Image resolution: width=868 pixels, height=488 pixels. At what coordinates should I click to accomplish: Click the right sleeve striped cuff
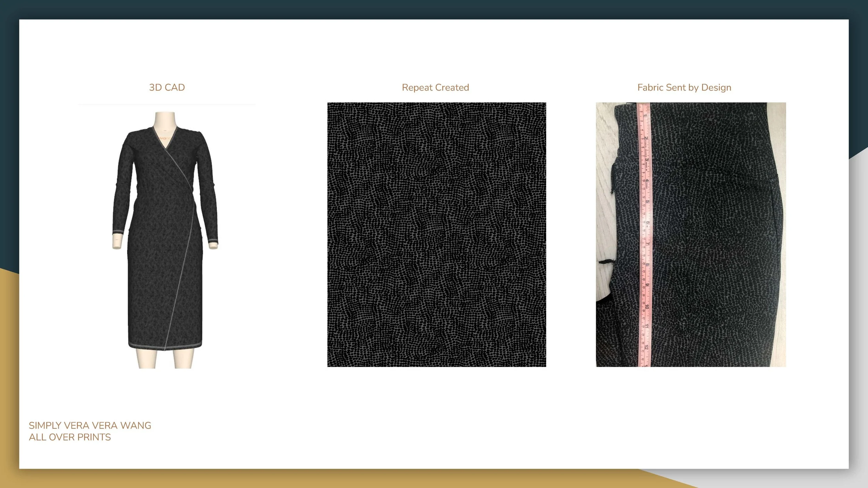pos(212,240)
